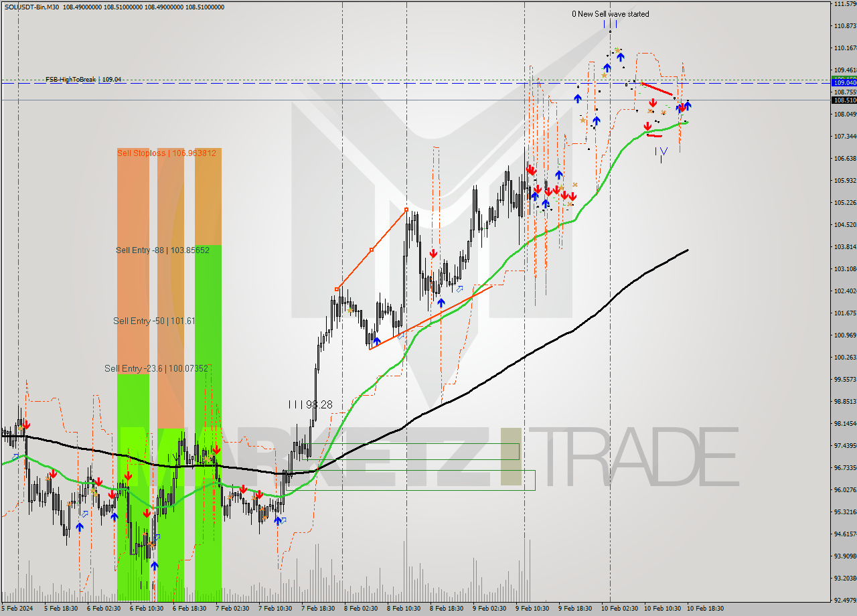Click the '9 Feb 02:30' time label
The width and height of the screenshot is (857, 616).
point(489,609)
